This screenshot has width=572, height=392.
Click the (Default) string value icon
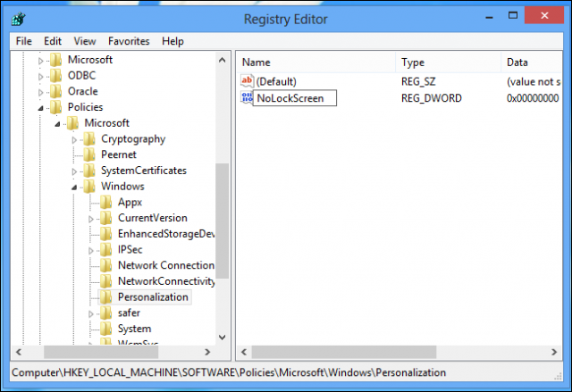point(248,81)
